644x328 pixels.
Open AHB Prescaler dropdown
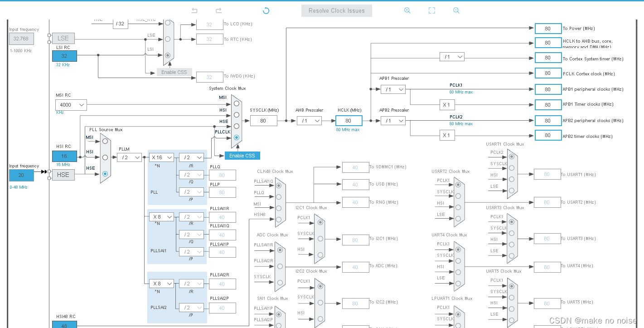310,121
